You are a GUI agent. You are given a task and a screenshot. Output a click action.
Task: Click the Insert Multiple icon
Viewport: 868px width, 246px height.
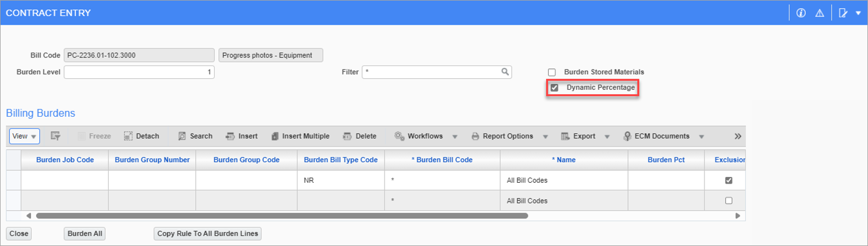coord(275,136)
